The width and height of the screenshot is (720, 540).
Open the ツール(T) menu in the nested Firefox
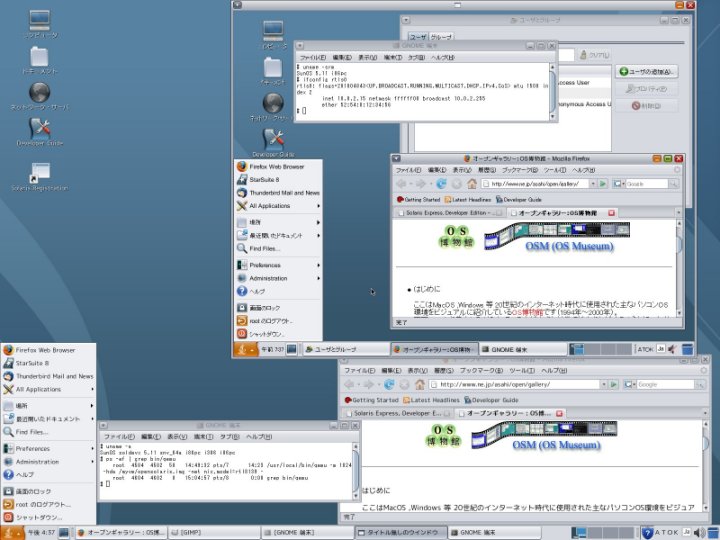tap(555, 170)
